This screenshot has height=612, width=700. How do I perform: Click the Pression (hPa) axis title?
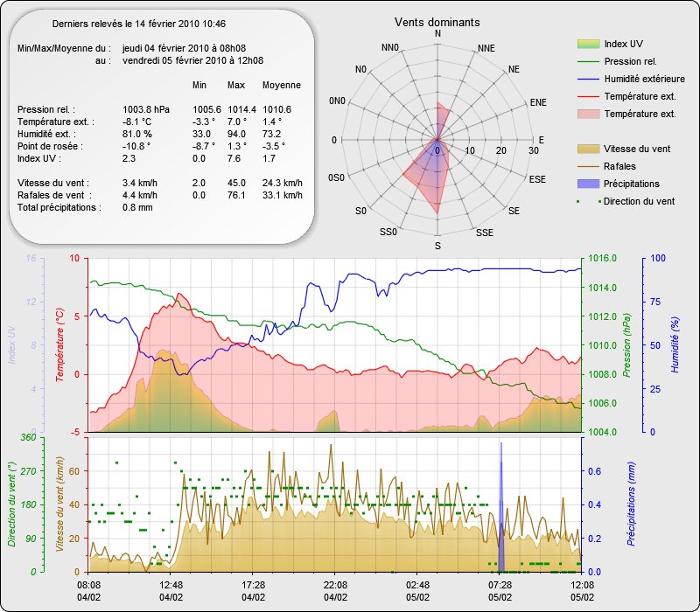coord(627,345)
